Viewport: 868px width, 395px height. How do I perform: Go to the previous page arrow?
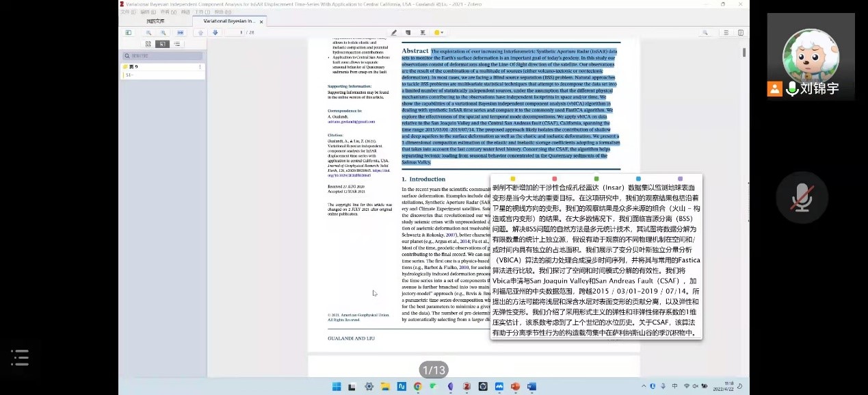tap(200, 32)
